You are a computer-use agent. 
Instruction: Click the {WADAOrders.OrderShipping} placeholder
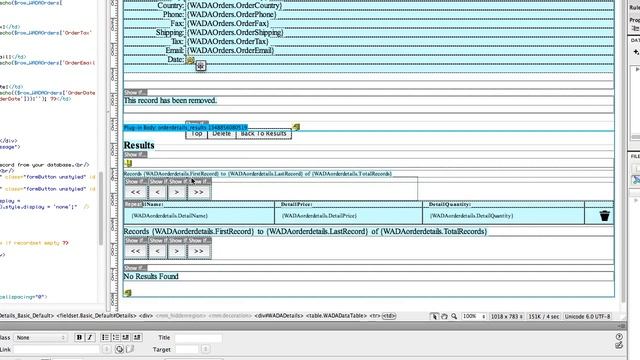point(235,33)
